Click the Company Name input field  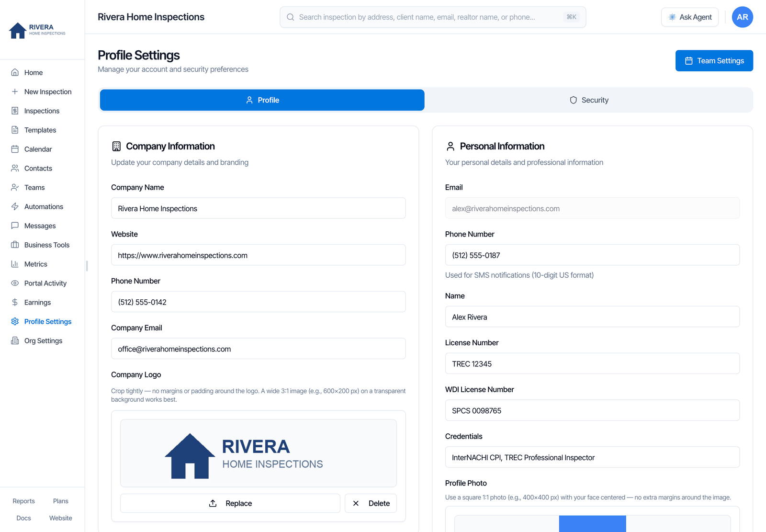259,208
